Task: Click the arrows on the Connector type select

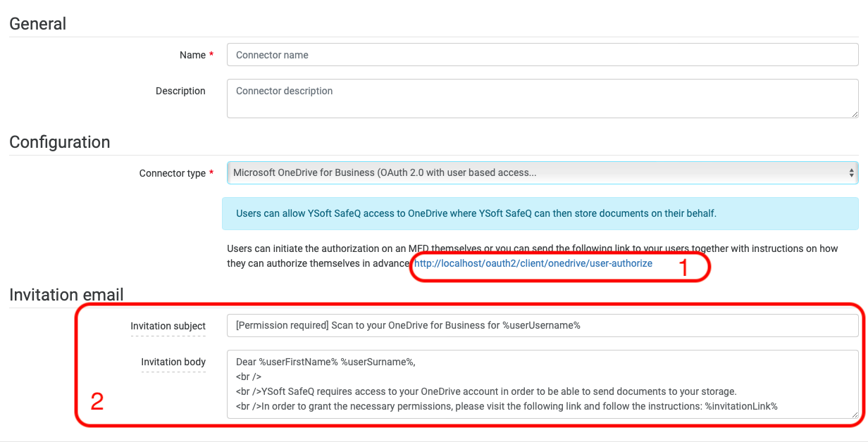Action: pos(851,172)
